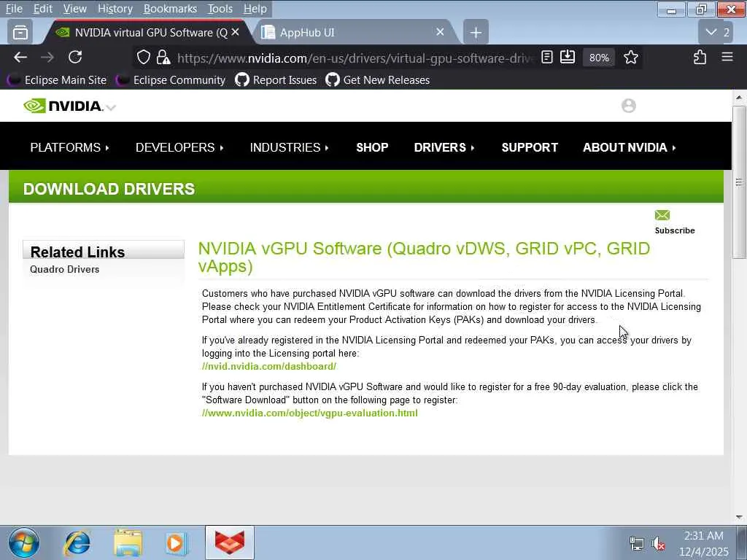747x560 pixels.
Task: Launch Internet Explorer from the taskbar
Action: 77,542
